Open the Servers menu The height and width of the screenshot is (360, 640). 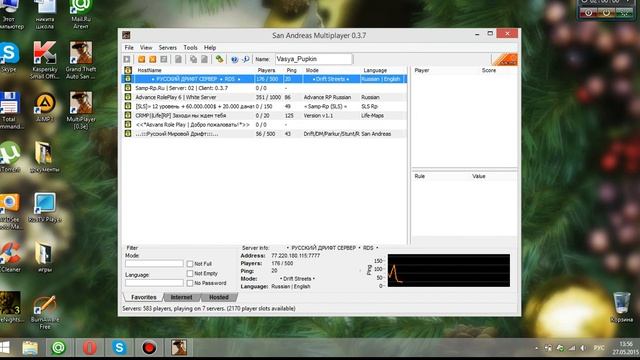coord(168,48)
